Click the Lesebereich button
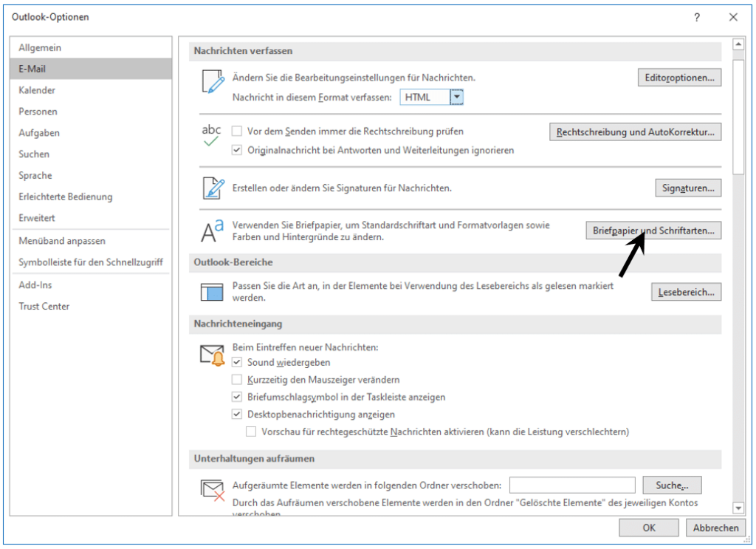 [686, 292]
